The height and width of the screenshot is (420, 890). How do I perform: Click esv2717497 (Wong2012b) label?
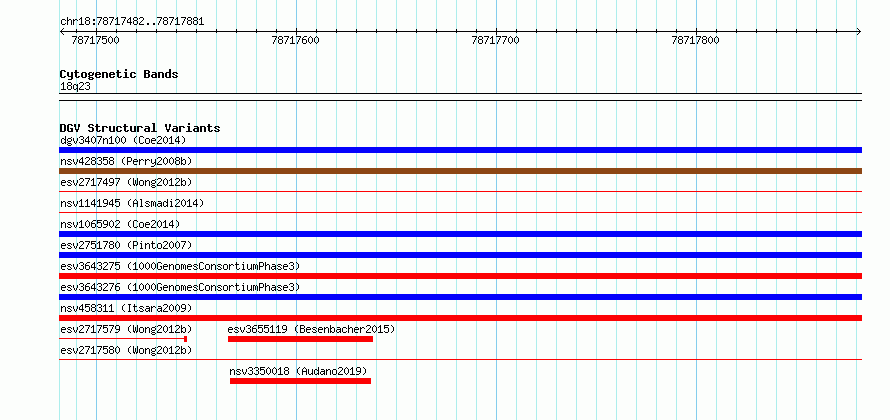pos(126,182)
